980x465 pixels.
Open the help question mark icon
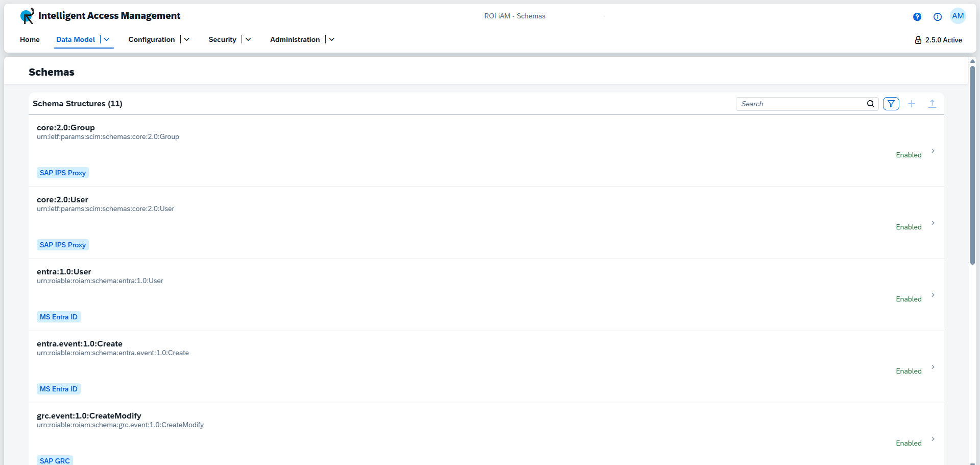coord(917,17)
